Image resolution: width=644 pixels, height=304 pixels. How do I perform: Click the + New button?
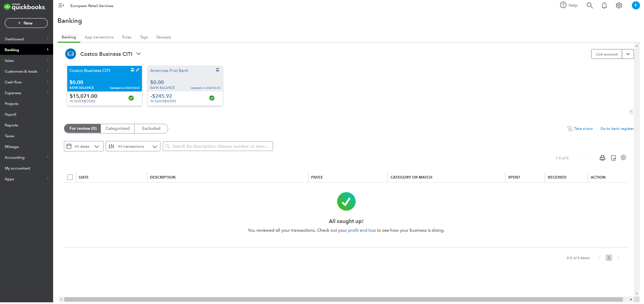26,23
